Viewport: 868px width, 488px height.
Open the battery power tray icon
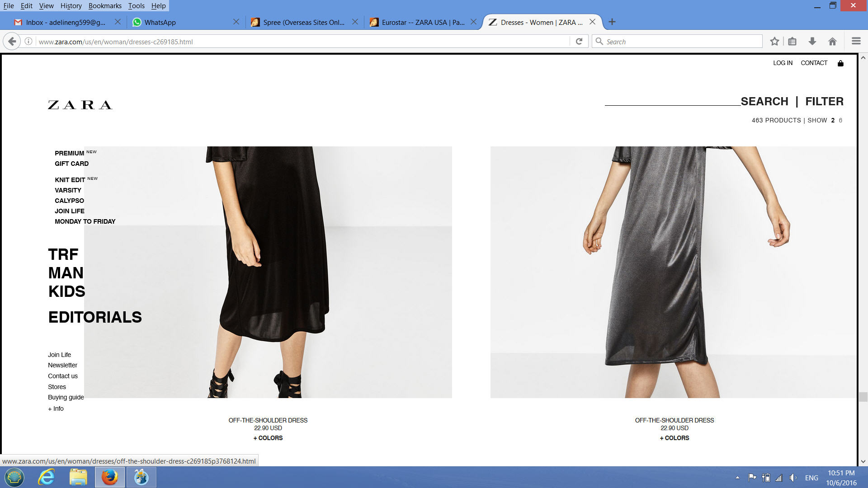[766, 478]
